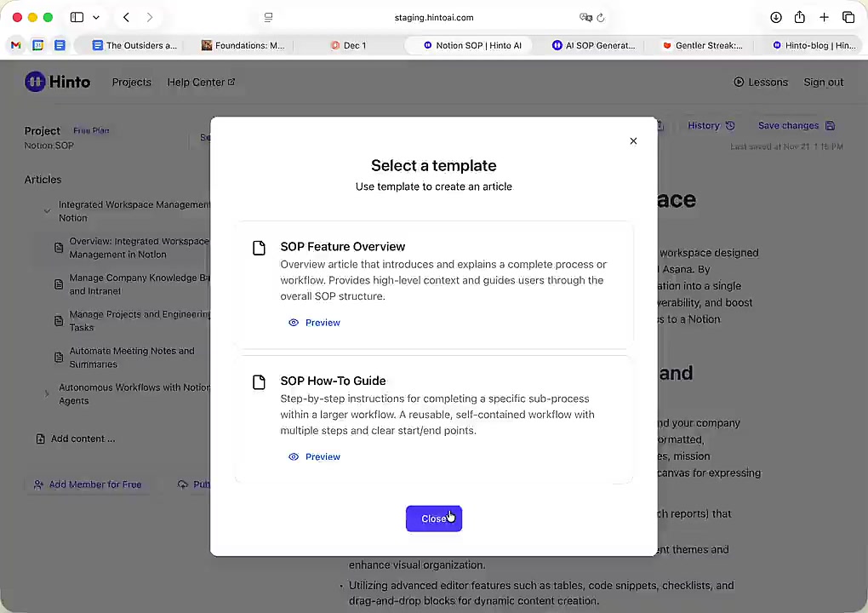Click the Safari sidebar toggle icon
868x613 pixels.
(77, 17)
